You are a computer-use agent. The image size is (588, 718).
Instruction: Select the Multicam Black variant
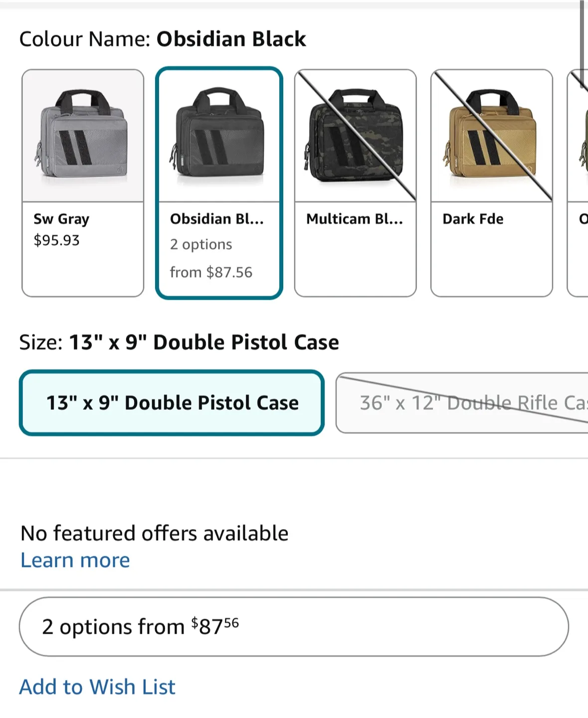click(x=355, y=182)
